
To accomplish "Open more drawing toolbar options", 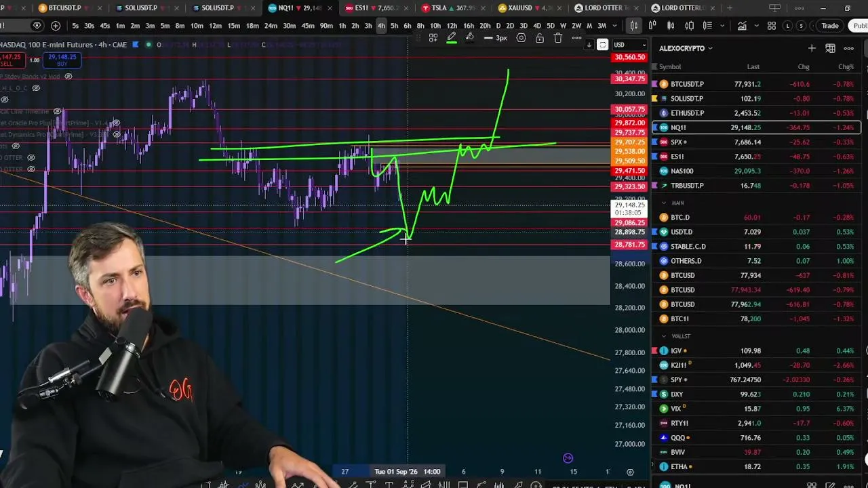I will click(x=576, y=38).
